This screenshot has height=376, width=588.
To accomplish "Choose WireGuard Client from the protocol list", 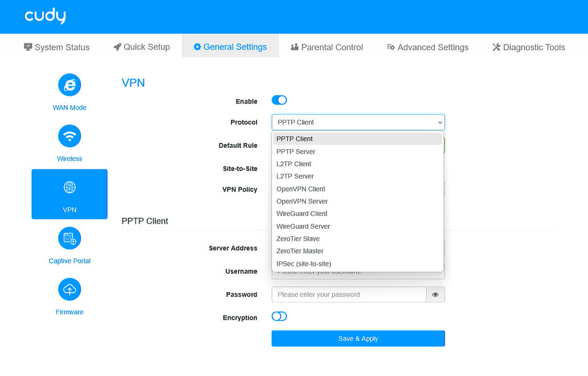I will coord(302,214).
